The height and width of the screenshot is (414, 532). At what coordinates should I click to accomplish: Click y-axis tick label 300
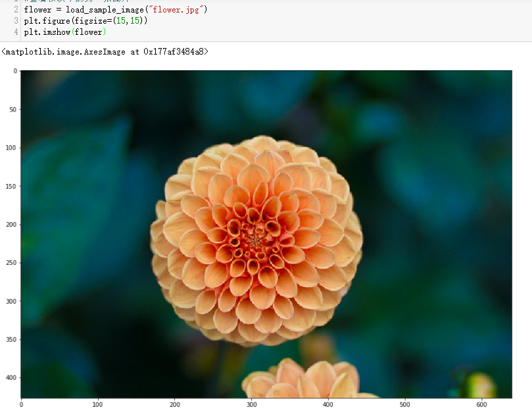click(11, 301)
